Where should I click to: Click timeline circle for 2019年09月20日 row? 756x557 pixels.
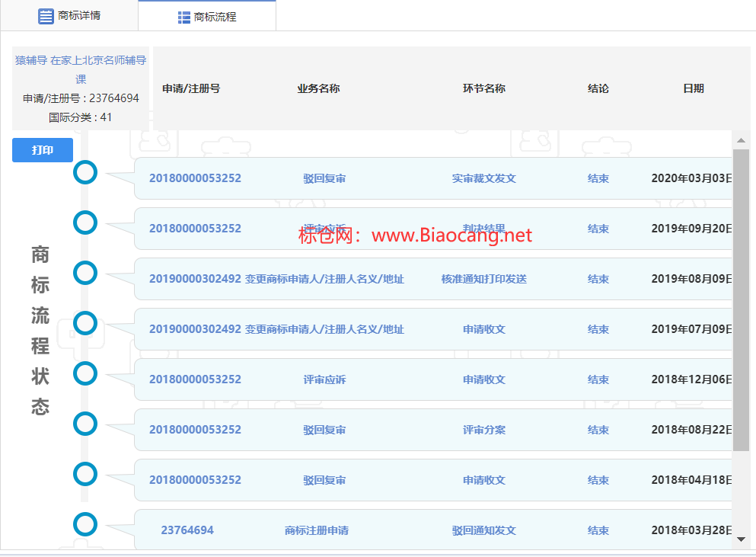85,222
